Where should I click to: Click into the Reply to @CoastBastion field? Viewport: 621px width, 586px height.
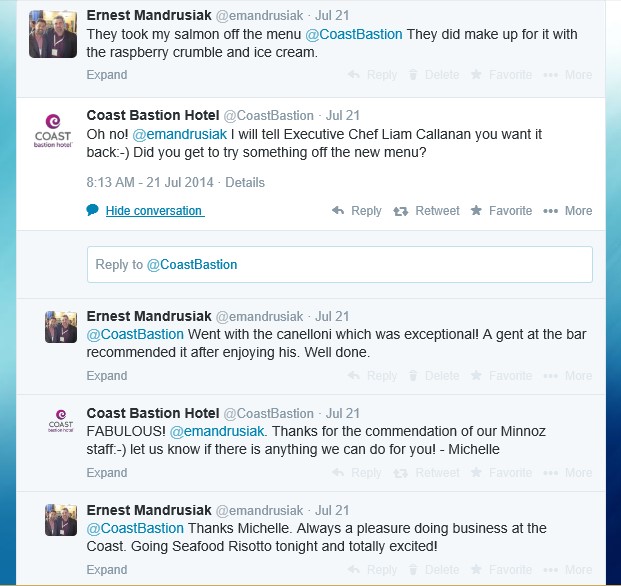[340, 264]
